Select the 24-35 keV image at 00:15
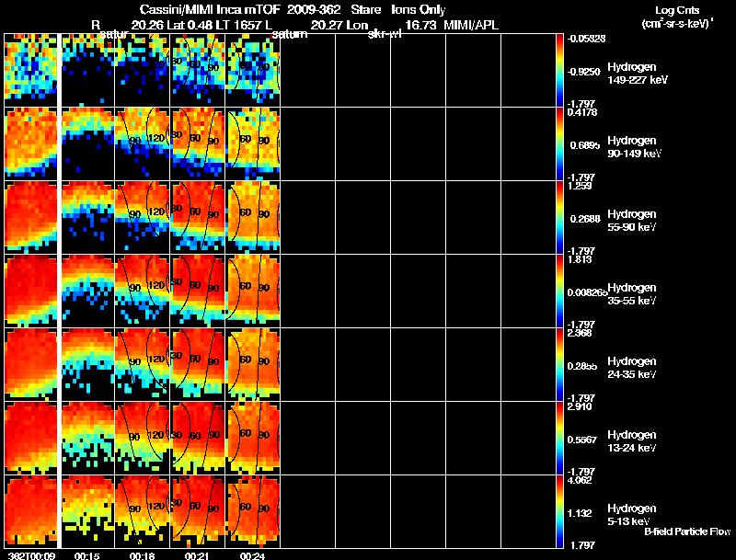 pos(88,365)
